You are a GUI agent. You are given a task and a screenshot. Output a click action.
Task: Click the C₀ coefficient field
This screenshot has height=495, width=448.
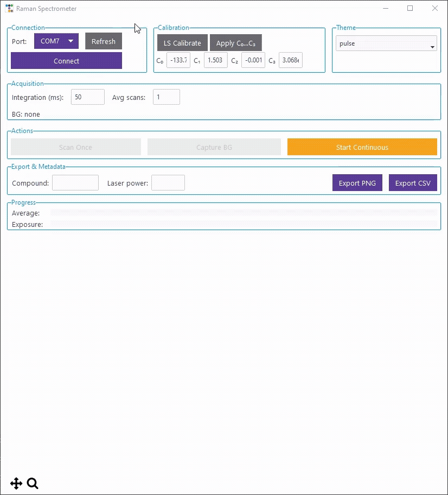pyautogui.click(x=178, y=60)
